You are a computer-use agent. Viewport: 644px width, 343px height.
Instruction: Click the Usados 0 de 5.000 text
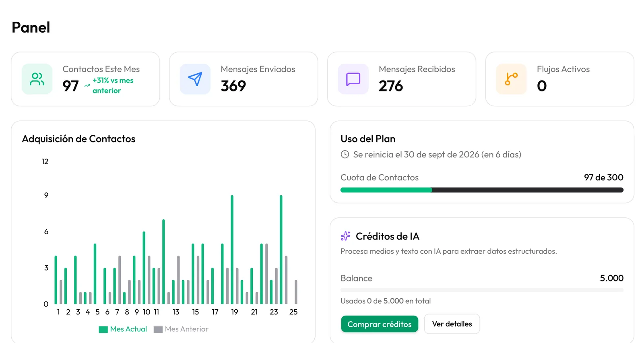386,301
